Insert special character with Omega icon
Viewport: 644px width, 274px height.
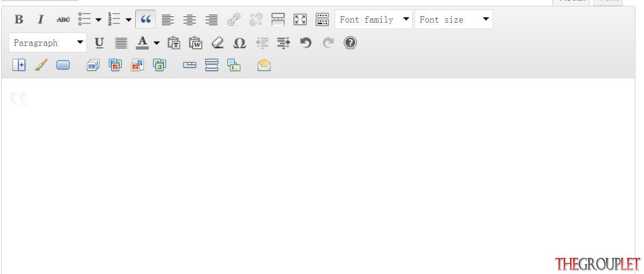point(239,43)
